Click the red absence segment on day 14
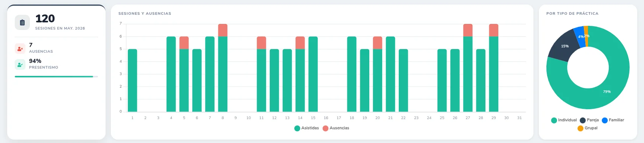 pos(300,43)
